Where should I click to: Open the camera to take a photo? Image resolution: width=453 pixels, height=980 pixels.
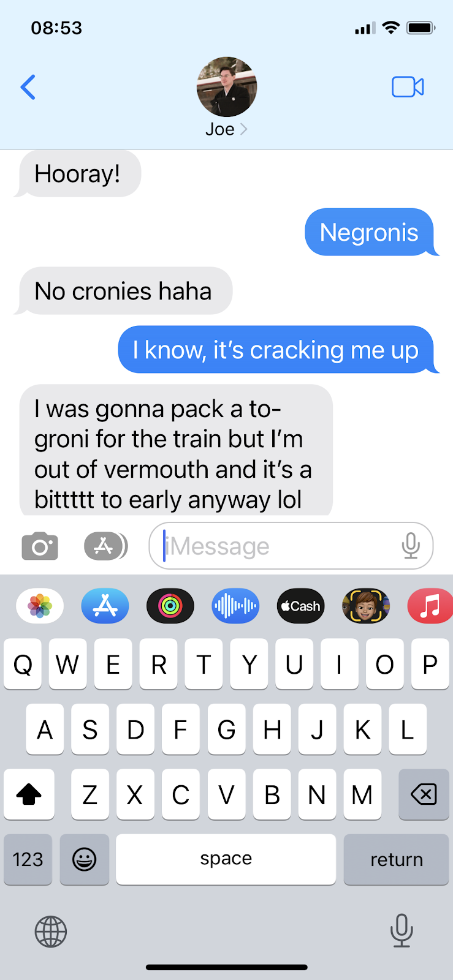pos(40,546)
